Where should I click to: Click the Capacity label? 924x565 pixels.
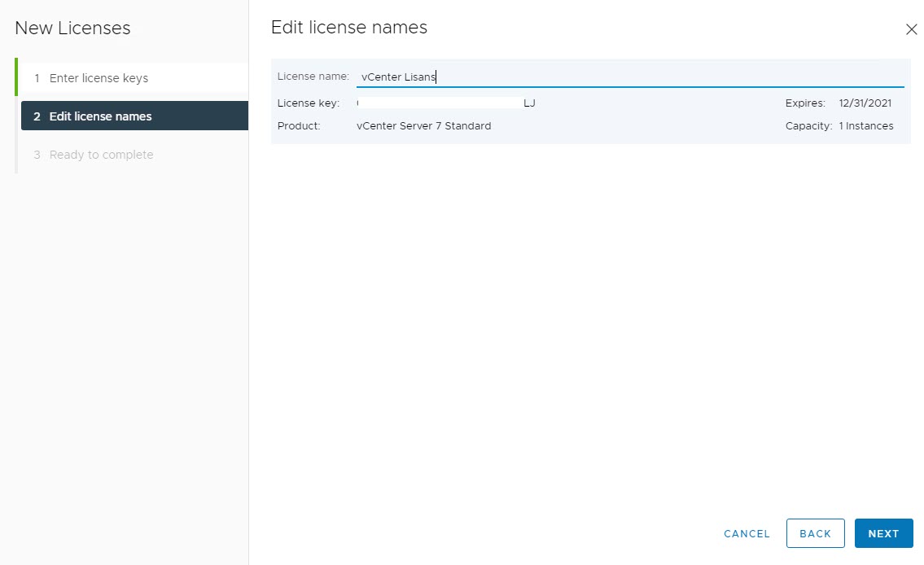click(808, 126)
